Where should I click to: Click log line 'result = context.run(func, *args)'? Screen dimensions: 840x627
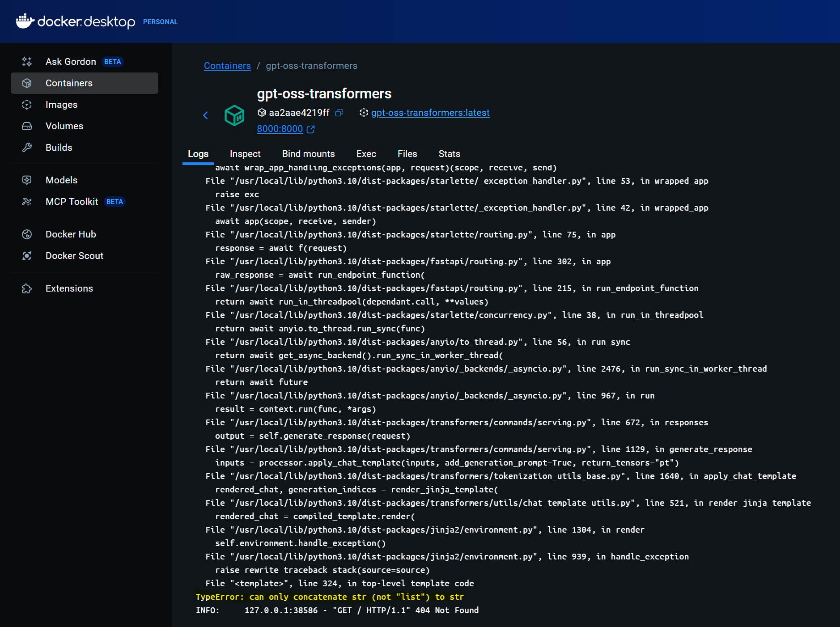click(296, 409)
